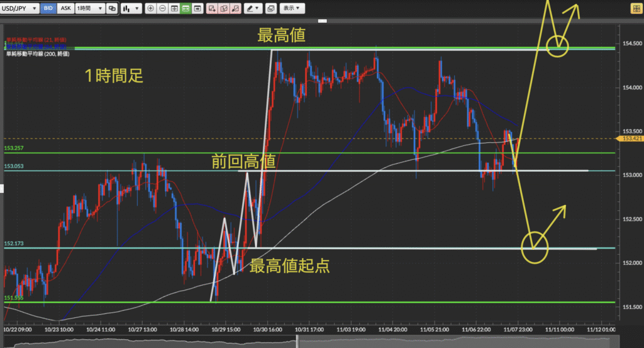Open the 1時間 timeframe dropdown

(x=89, y=9)
